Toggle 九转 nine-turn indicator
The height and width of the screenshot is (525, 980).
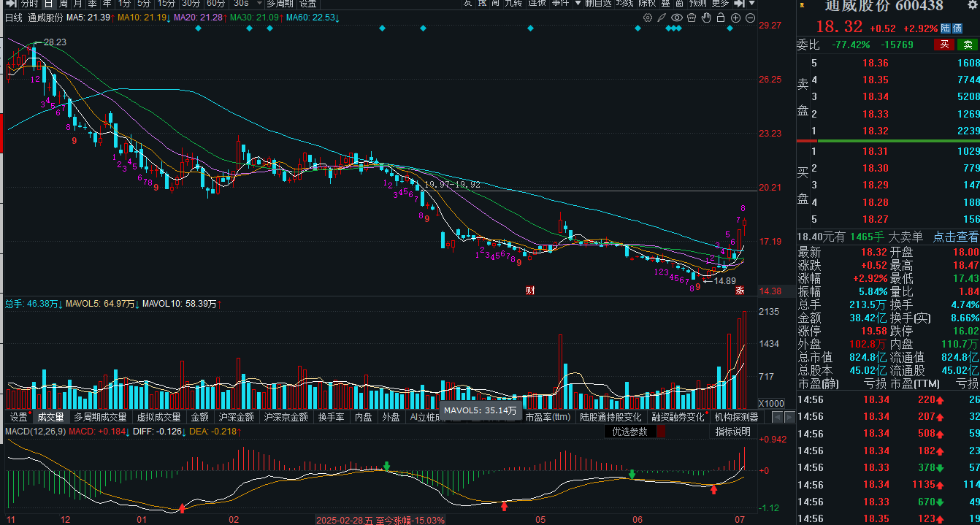513,3
